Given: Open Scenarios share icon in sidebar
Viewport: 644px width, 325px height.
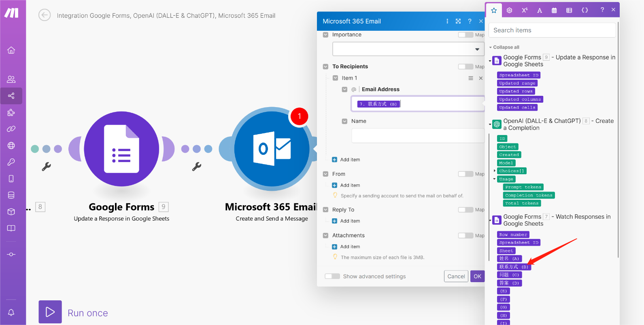Looking at the screenshot, I should [11, 96].
